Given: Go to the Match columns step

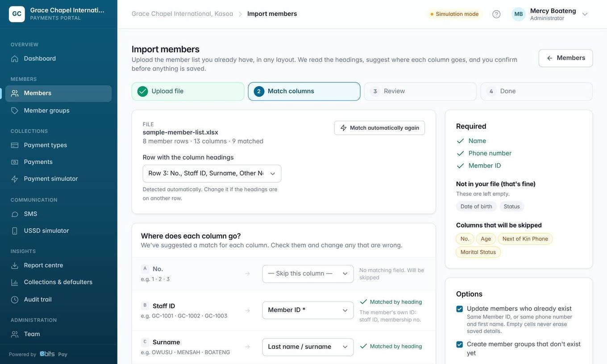Looking at the screenshot, I should coord(304,91).
